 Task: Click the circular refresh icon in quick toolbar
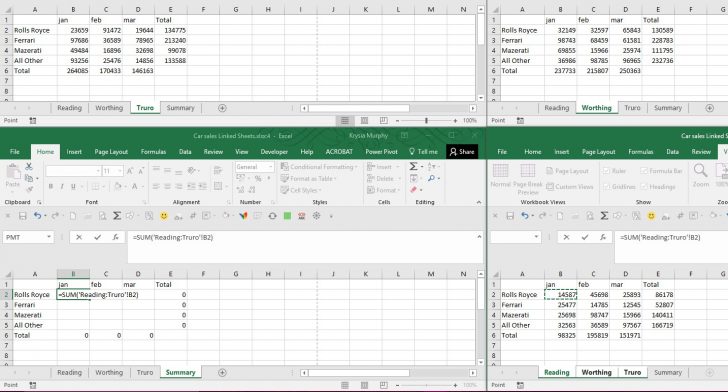(273, 216)
